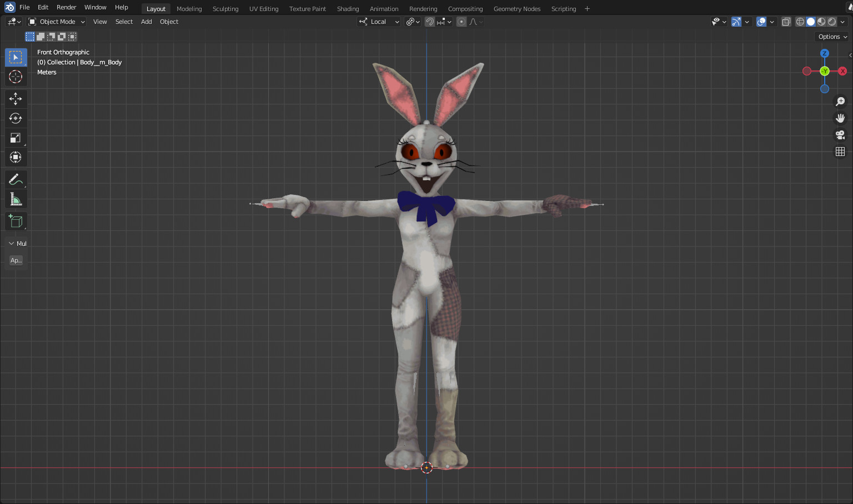The image size is (853, 504).
Task: Click the Toggle camera view icon
Action: (840, 135)
